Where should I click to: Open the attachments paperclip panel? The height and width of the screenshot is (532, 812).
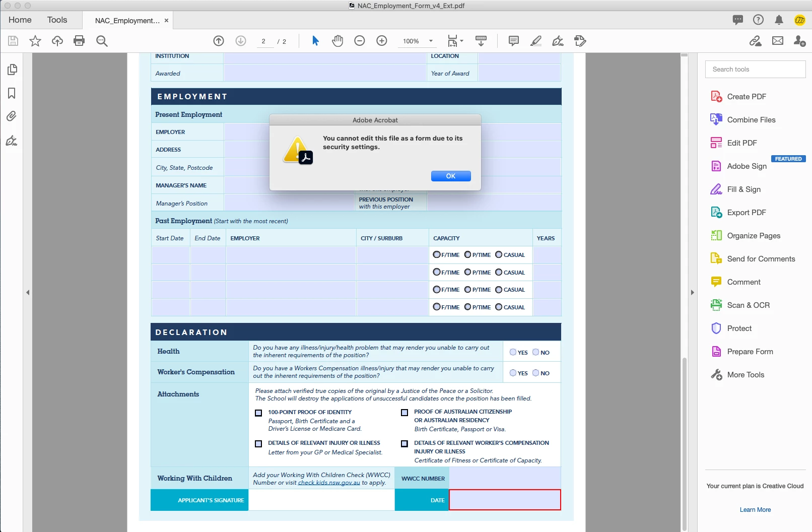pyautogui.click(x=12, y=116)
